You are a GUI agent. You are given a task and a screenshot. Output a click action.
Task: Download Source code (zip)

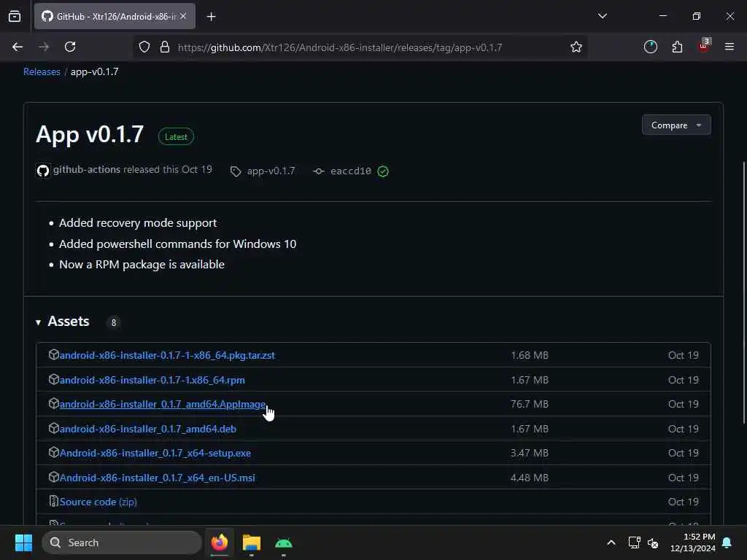coord(98,502)
